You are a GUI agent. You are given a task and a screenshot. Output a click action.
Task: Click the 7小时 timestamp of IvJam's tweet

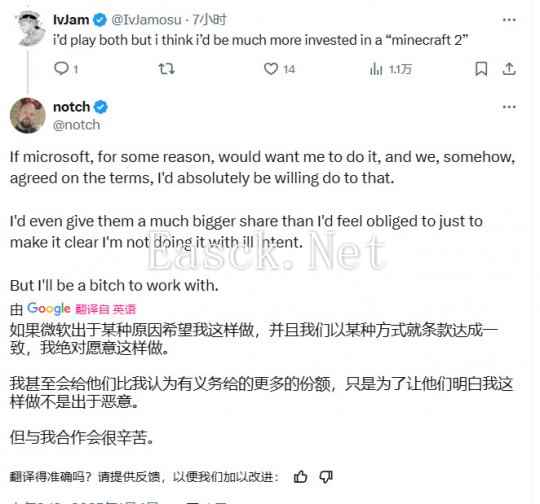coord(209,20)
